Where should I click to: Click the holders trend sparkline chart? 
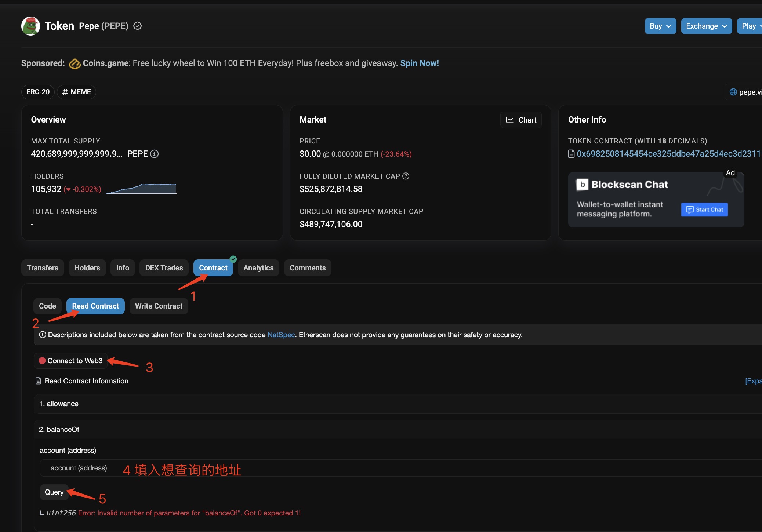click(x=141, y=189)
